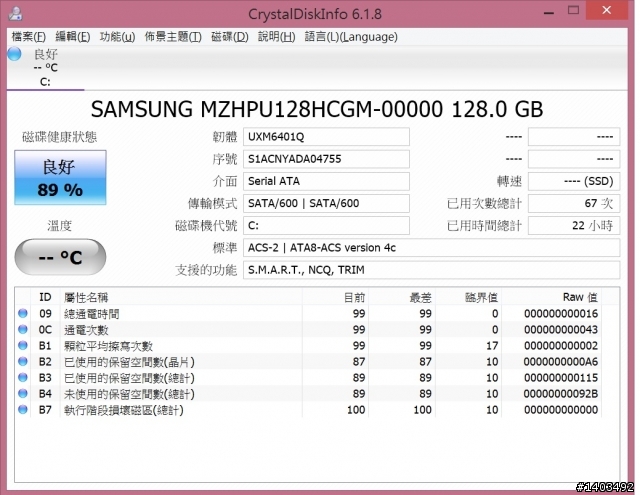
Task: Select the 已使用的保留空間數(總計) attribute name
Action: click(x=129, y=378)
